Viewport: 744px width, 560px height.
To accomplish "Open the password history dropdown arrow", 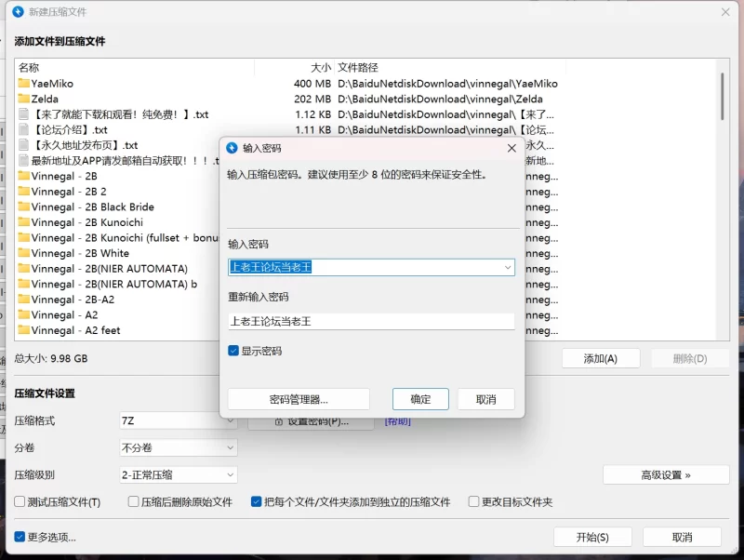I will [x=508, y=267].
